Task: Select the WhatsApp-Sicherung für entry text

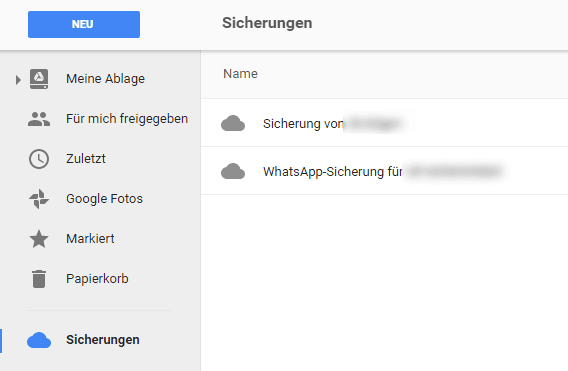Action: point(333,171)
